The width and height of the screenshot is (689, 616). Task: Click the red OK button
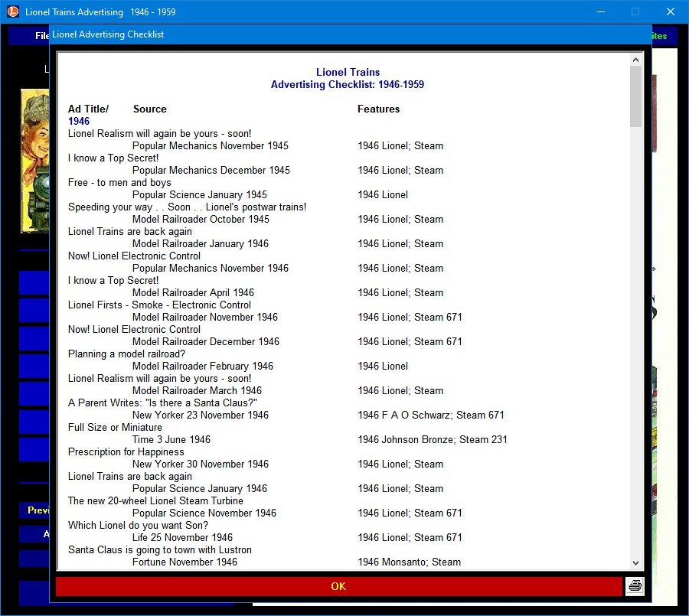coord(338,587)
